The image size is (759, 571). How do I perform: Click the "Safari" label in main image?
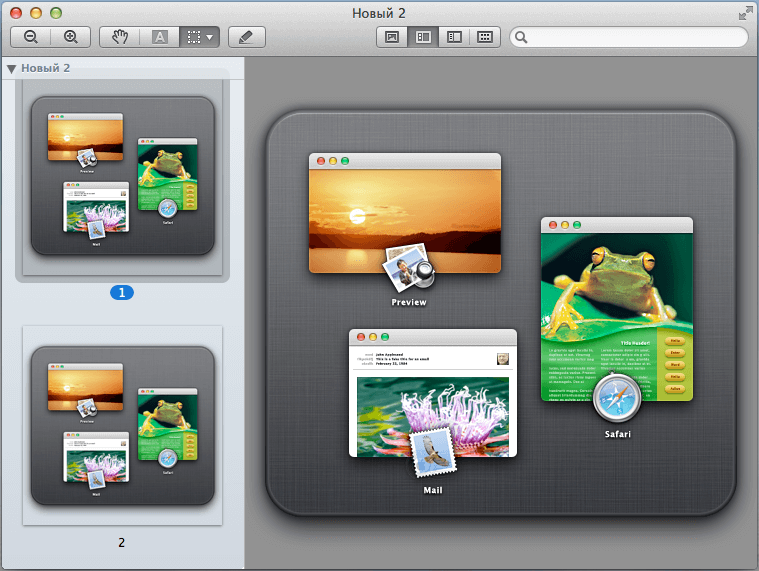(x=618, y=434)
